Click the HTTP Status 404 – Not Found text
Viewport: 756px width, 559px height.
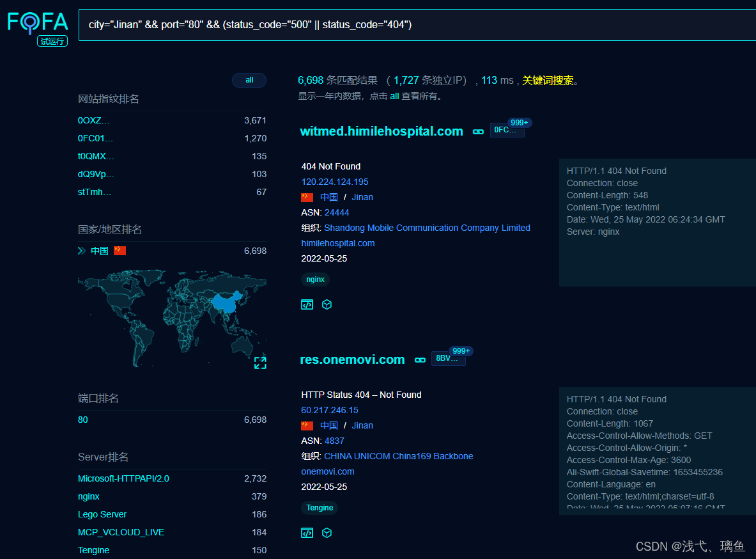coord(361,395)
